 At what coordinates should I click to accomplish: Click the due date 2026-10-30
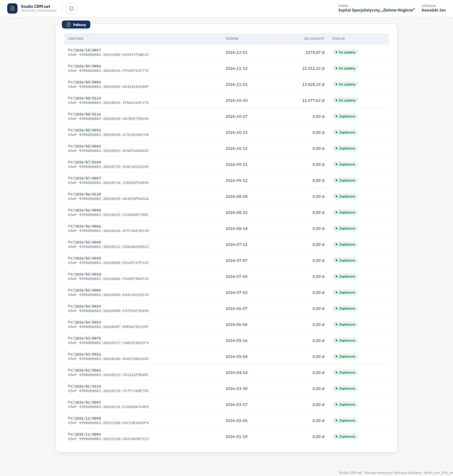click(236, 100)
